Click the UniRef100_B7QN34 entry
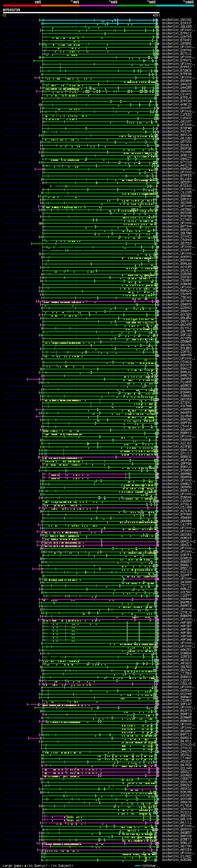This screenshot has height=868, width=197. click(x=177, y=71)
